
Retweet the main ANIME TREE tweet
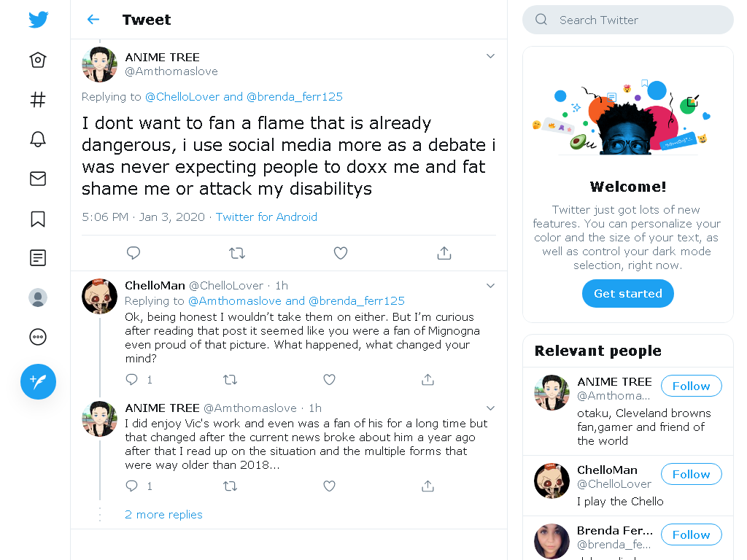click(x=237, y=253)
